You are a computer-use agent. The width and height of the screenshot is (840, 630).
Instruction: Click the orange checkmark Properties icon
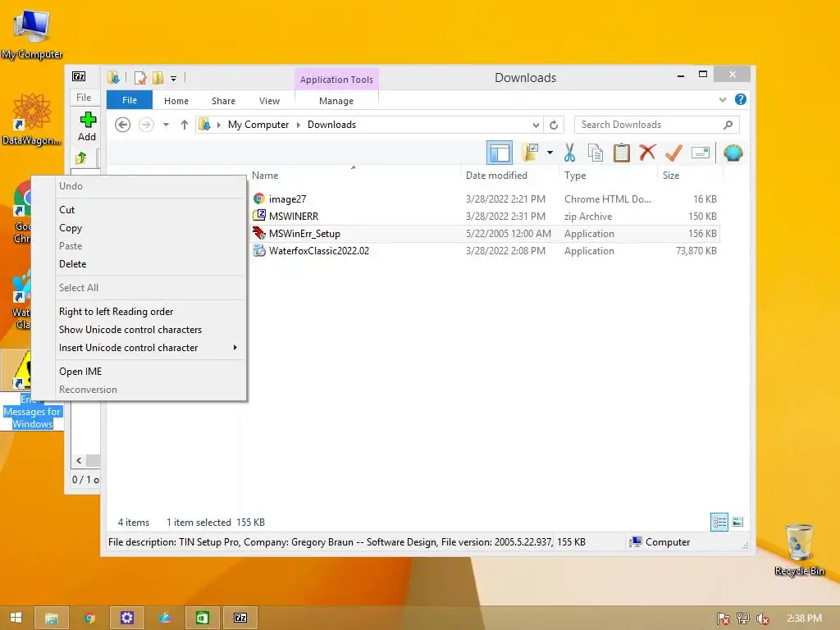click(673, 153)
